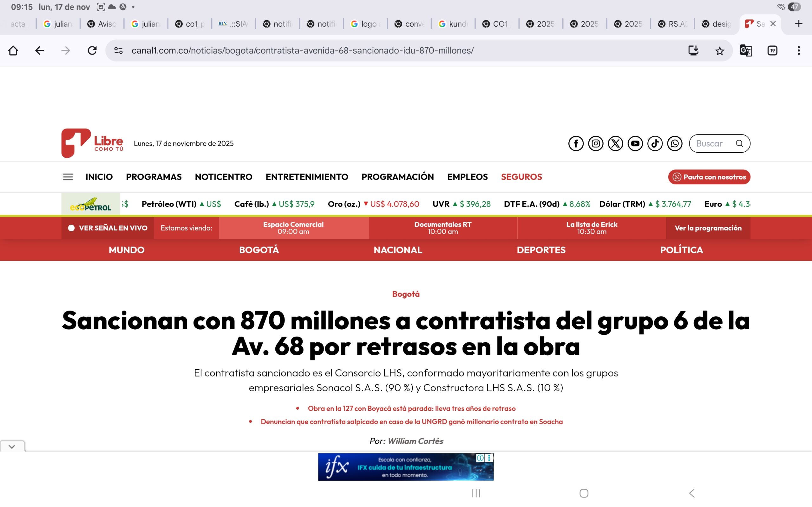This screenshot has width=812, height=507.
Task: Open Google Translate in the address bar
Action: coord(746,51)
